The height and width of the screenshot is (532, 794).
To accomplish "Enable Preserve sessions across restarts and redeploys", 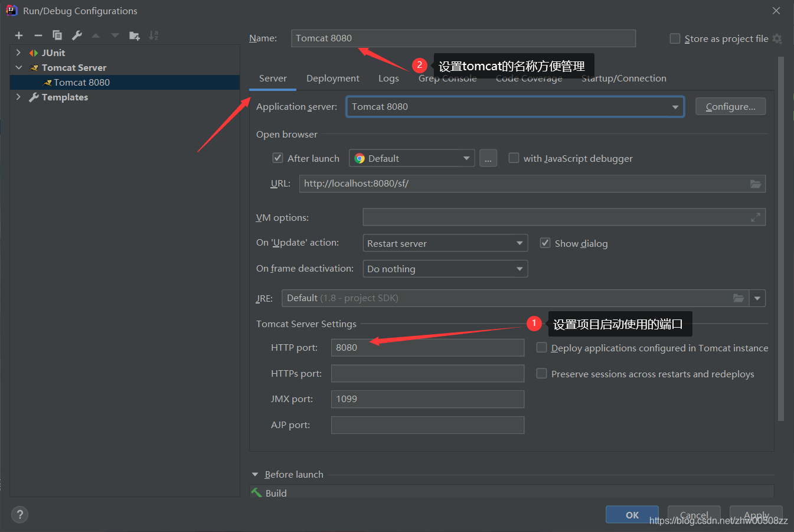I will (x=541, y=373).
